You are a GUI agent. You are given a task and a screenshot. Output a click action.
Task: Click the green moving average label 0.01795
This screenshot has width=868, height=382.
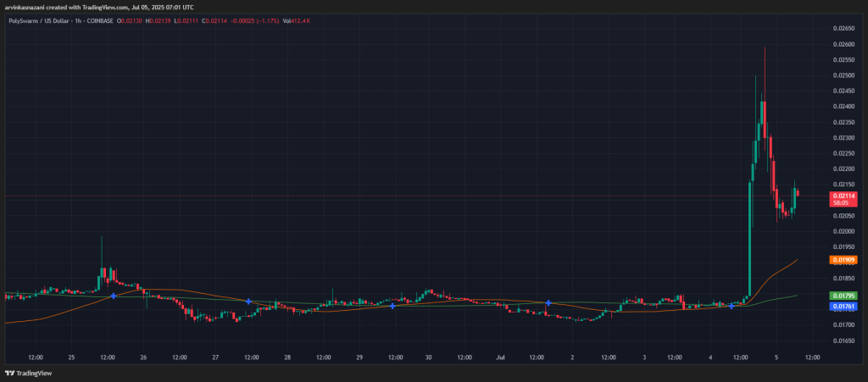[843, 296]
